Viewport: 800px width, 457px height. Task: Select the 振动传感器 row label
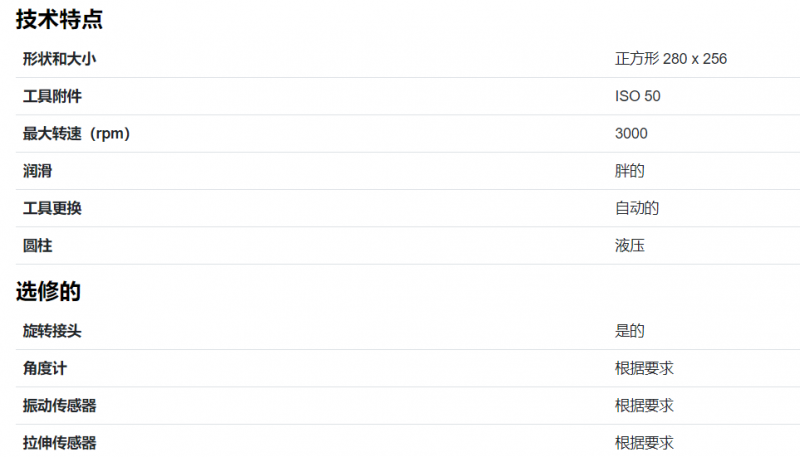point(59,405)
